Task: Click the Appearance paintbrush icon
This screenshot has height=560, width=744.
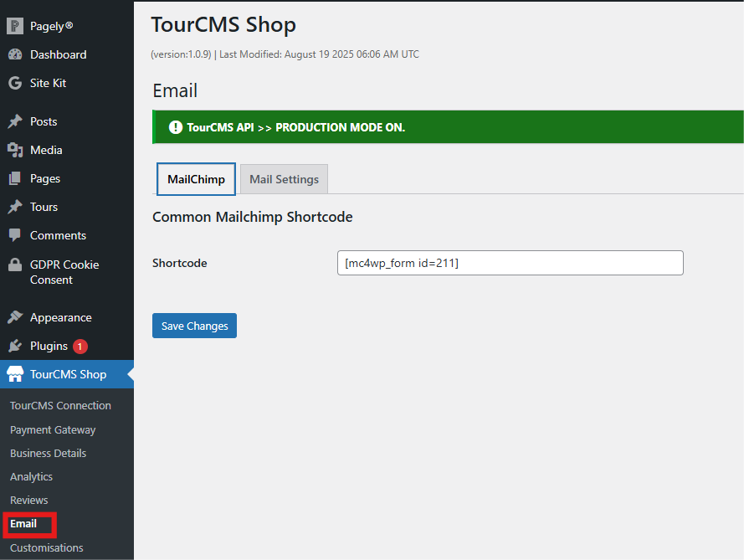Action: (15, 317)
